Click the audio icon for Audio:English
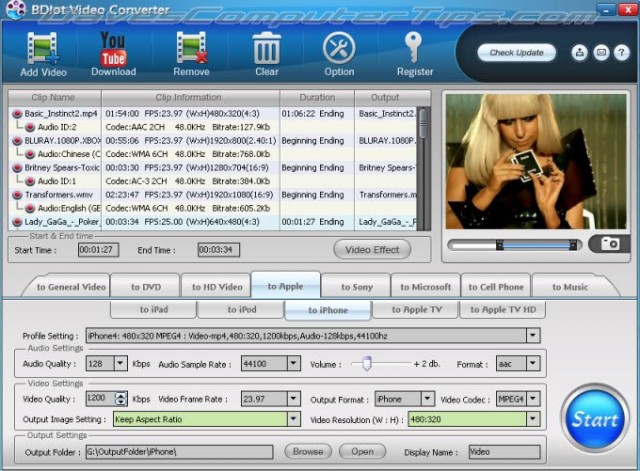 click(x=30, y=208)
